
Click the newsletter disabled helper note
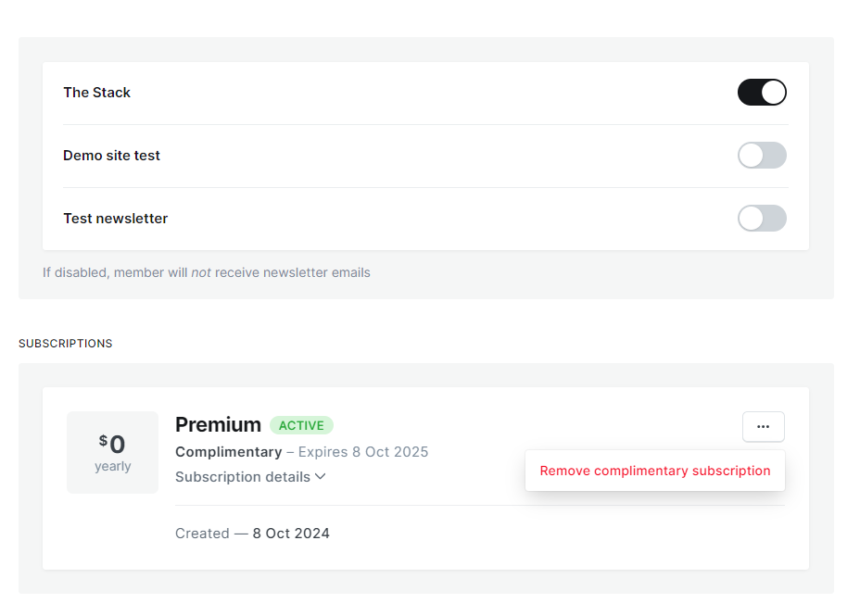click(206, 272)
